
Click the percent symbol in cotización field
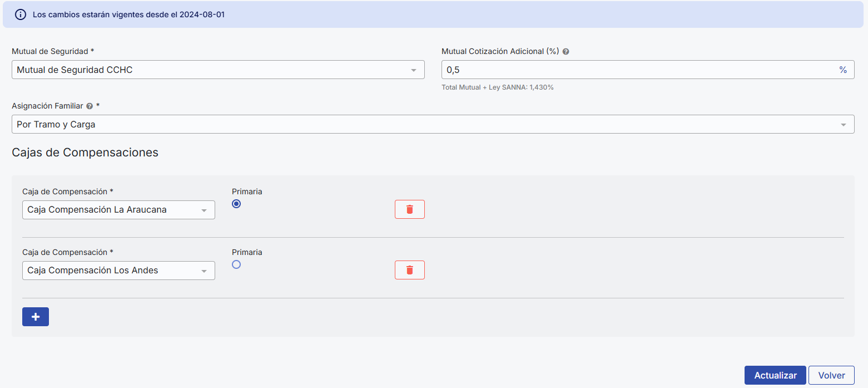pyautogui.click(x=843, y=70)
